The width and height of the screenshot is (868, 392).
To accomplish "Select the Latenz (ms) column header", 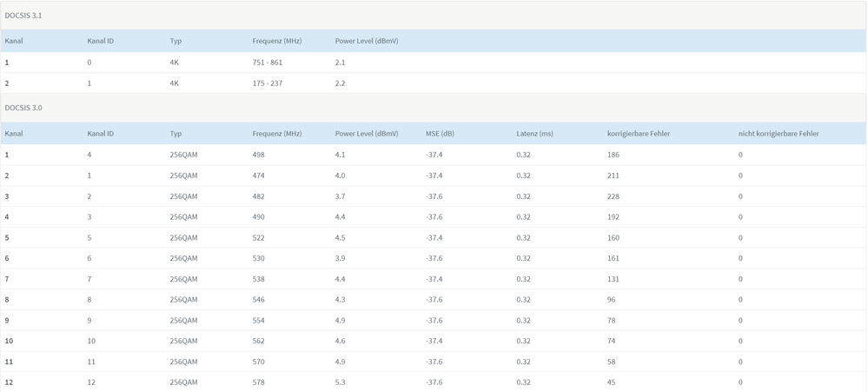I will (x=534, y=134).
